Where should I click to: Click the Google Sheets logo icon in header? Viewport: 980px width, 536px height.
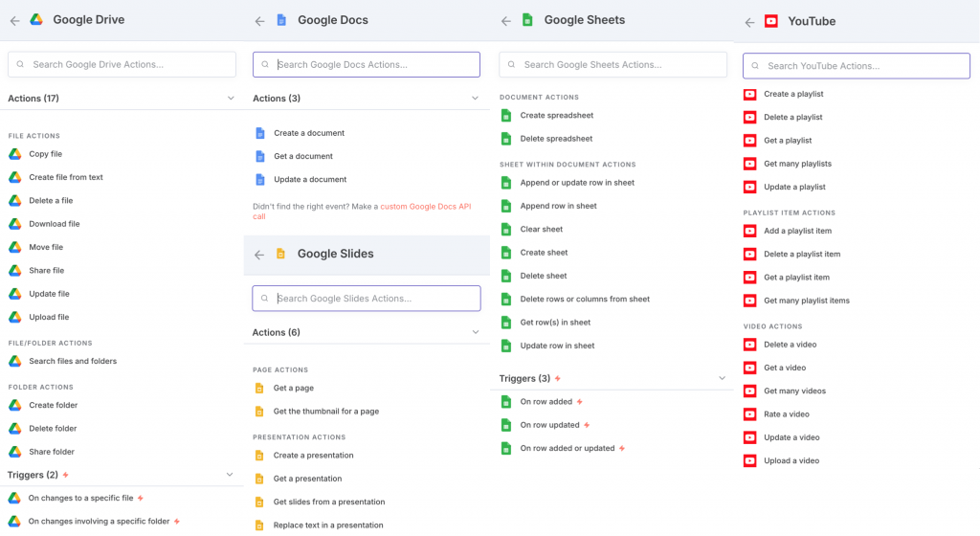pos(526,19)
